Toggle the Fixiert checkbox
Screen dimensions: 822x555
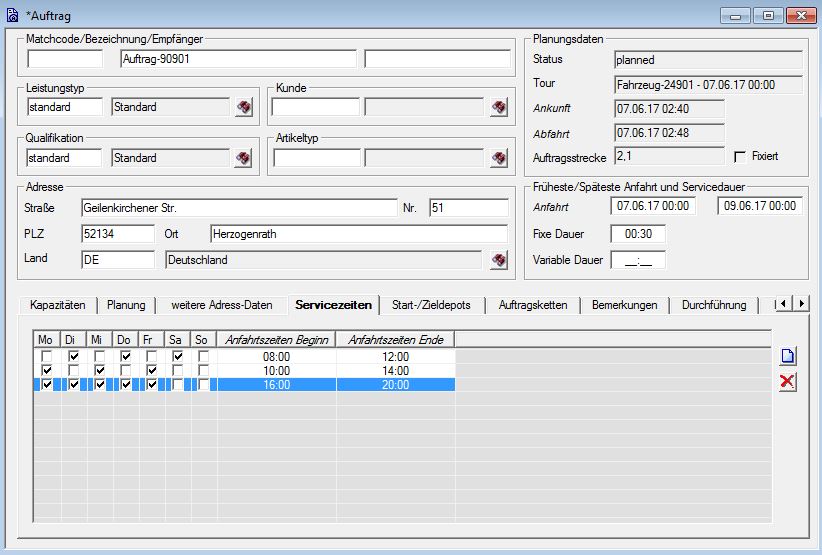tap(740, 157)
